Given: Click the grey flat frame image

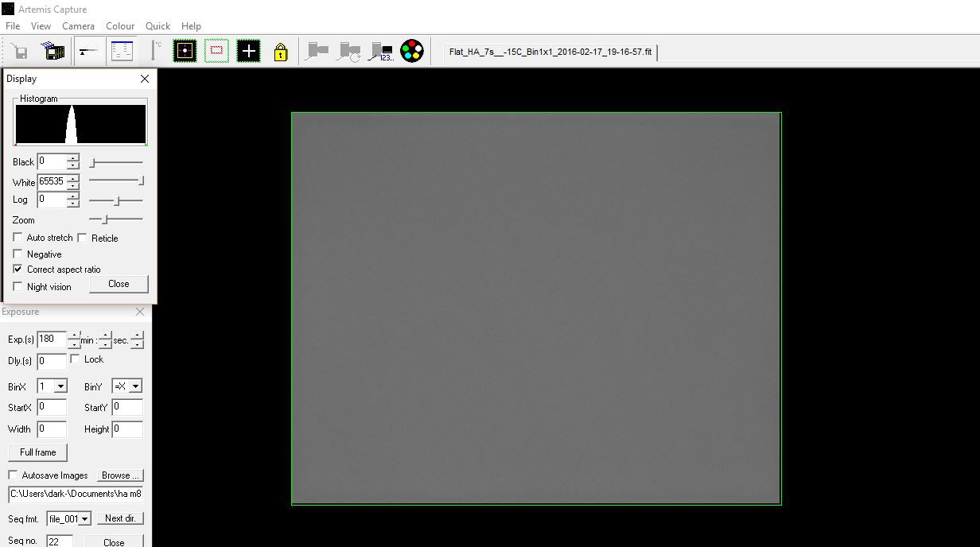Looking at the screenshot, I should coord(536,308).
